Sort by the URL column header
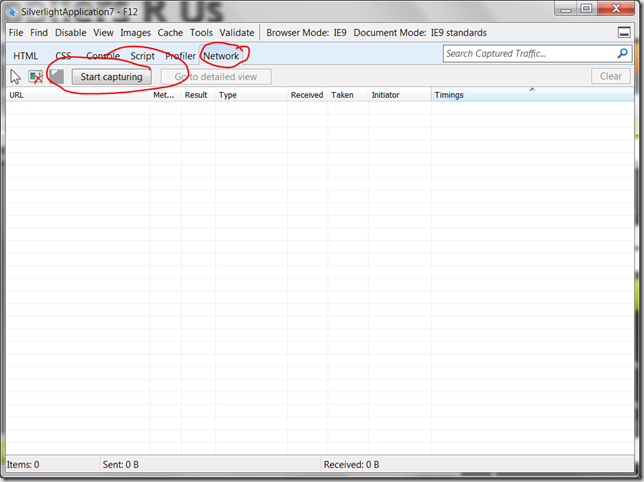644x482 pixels. pyautogui.click(x=78, y=95)
